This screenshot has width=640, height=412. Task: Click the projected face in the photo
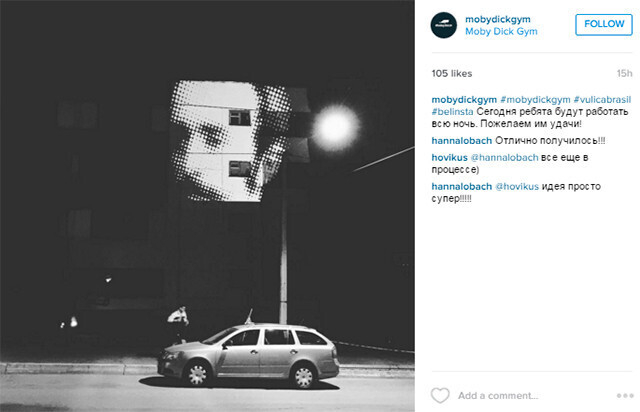click(231, 140)
